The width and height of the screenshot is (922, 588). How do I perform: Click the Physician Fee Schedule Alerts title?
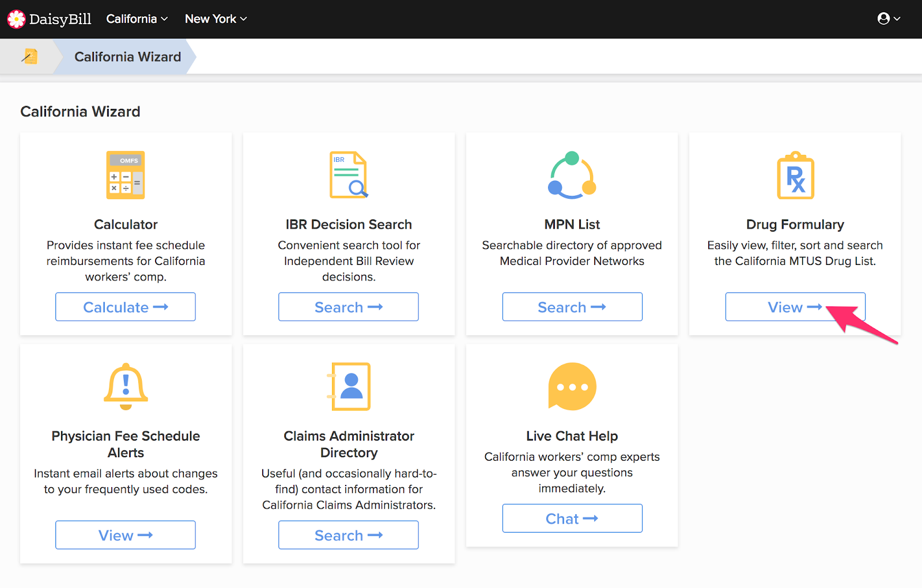126,444
